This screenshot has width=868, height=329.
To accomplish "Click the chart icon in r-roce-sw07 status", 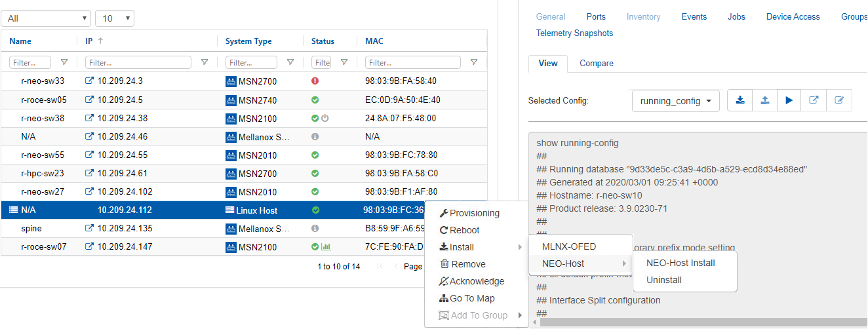I will pos(326,247).
